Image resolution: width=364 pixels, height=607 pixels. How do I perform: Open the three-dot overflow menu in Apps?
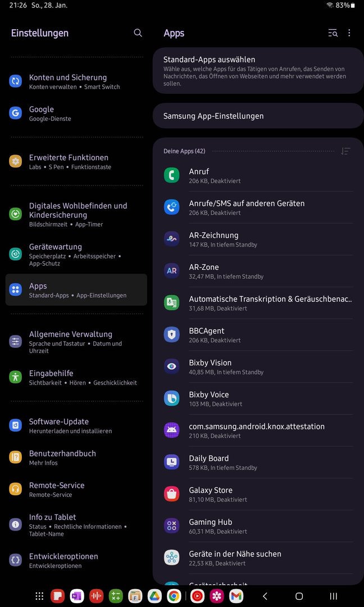[x=349, y=33]
